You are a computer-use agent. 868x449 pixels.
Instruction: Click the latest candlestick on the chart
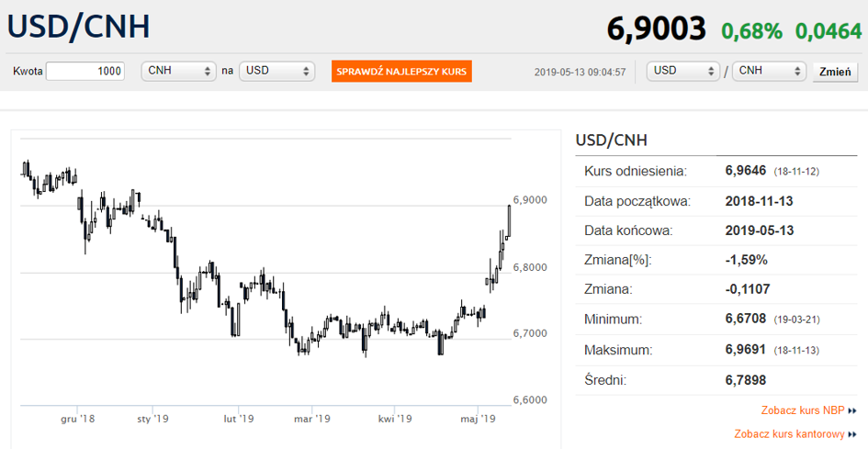[508, 221]
